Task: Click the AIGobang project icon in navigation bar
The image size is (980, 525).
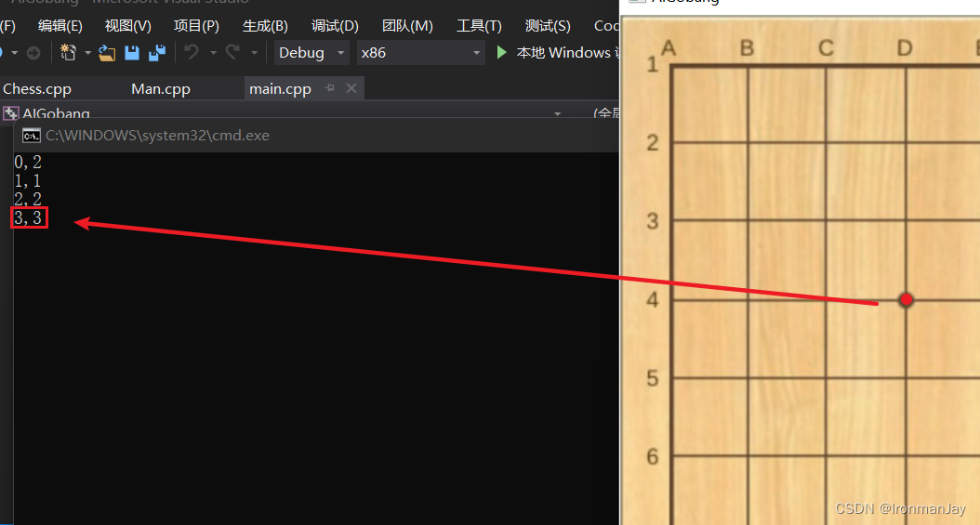Action: (x=10, y=113)
